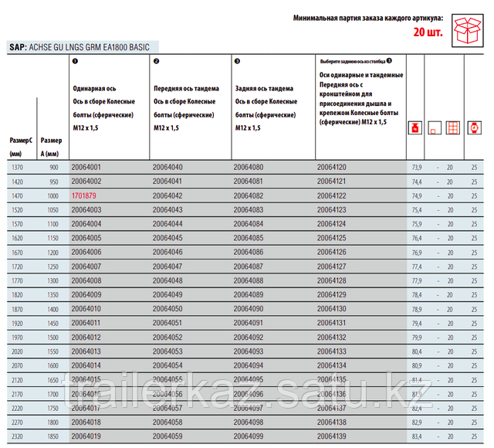The height and width of the screenshot is (448, 494).
Task: Select article number 20064093
Action: pos(249,351)
